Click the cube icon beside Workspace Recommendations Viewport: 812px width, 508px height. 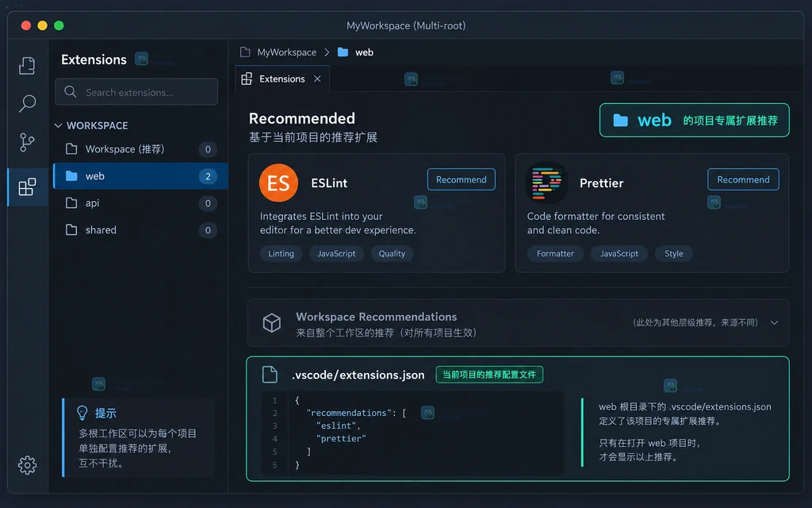(271, 322)
